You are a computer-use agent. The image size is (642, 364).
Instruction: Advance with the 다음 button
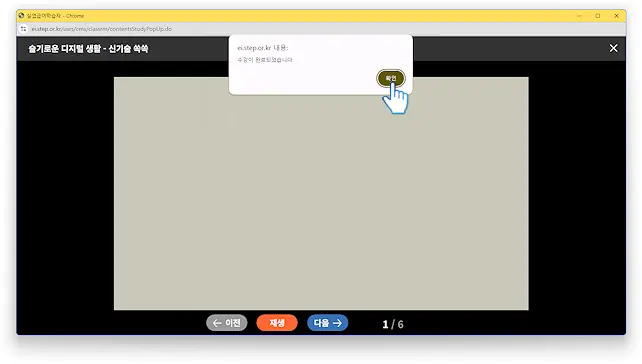pyautogui.click(x=328, y=323)
